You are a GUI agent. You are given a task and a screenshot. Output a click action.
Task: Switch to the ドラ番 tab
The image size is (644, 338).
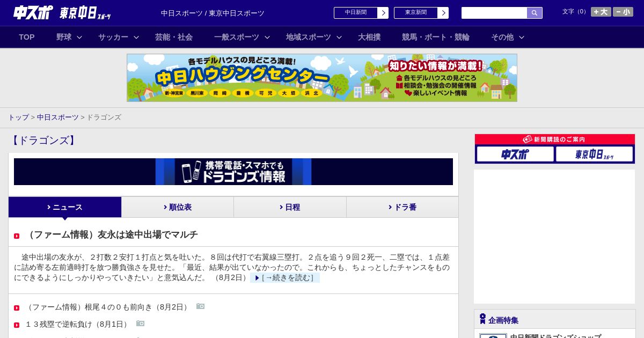pos(402,207)
